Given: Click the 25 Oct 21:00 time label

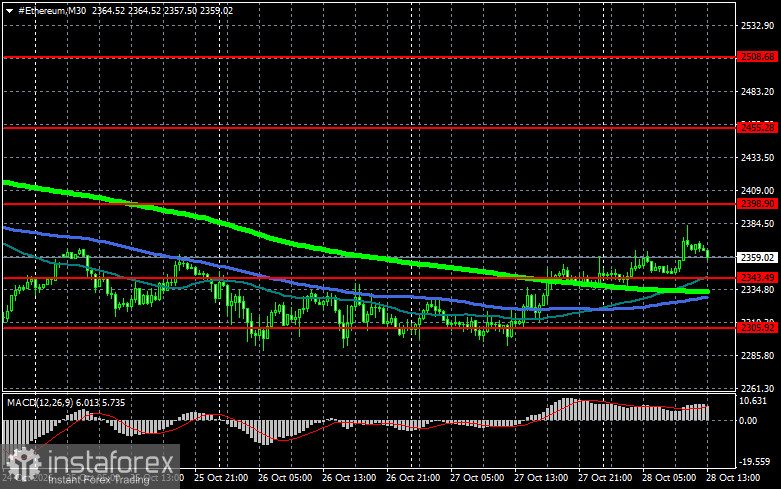Looking at the screenshot, I should click(221, 478).
